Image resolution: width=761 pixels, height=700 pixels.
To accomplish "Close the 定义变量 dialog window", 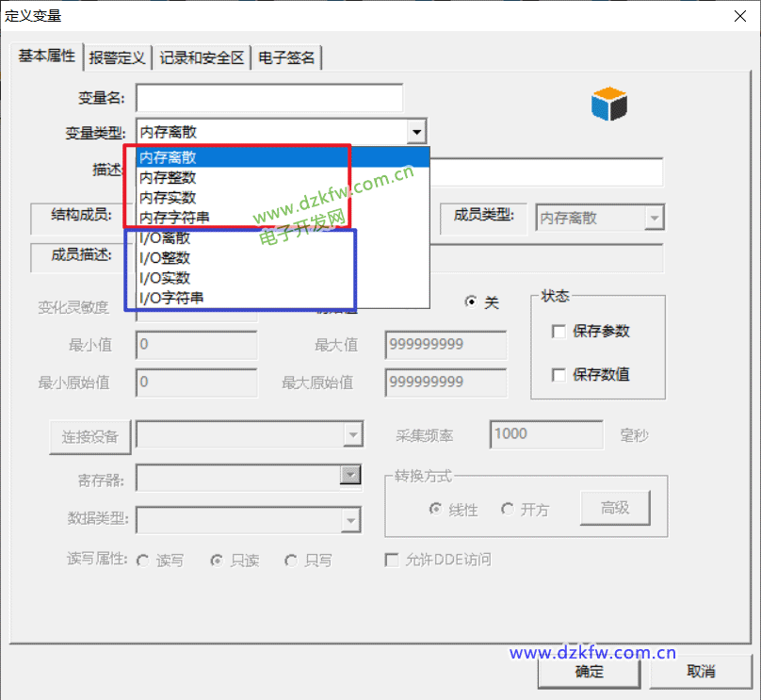I will point(739,14).
